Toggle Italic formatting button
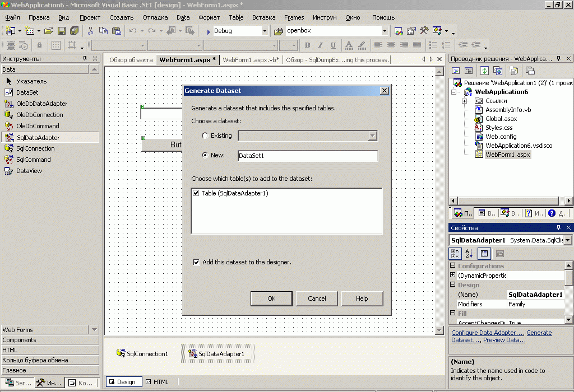Screen dimensions: 574x392 (320, 45)
